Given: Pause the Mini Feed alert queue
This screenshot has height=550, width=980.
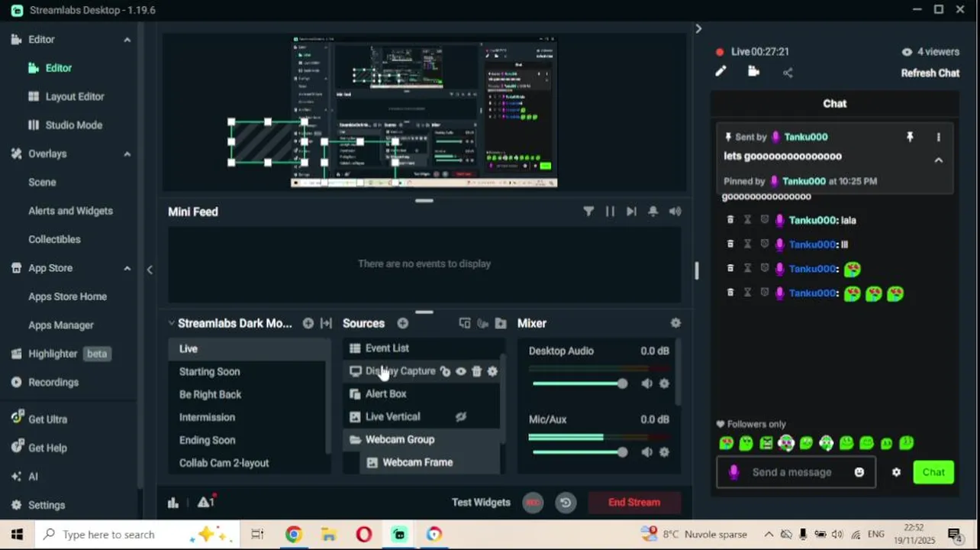Looking at the screenshot, I should (610, 212).
